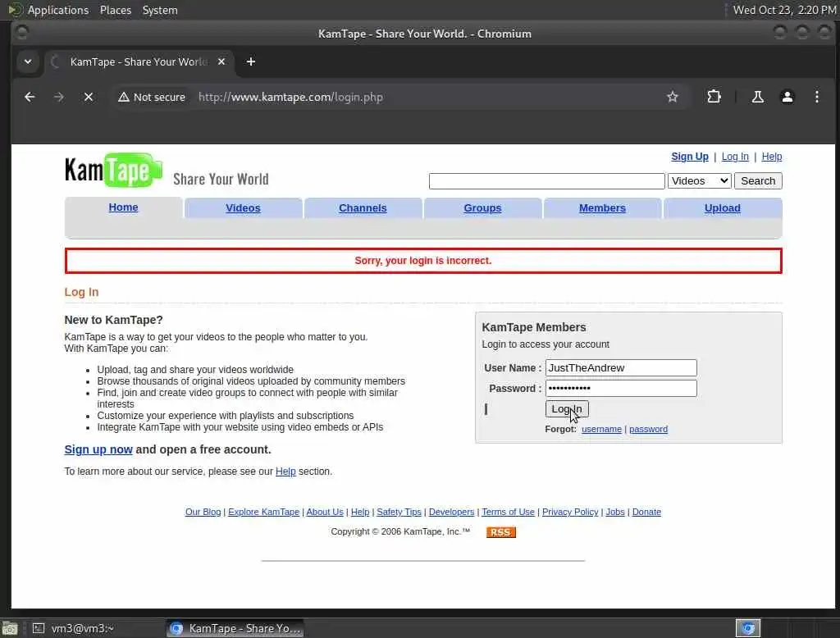Open the Chrome Labs flask icon
The width and height of the screenshot is (840, 638).
757,97
